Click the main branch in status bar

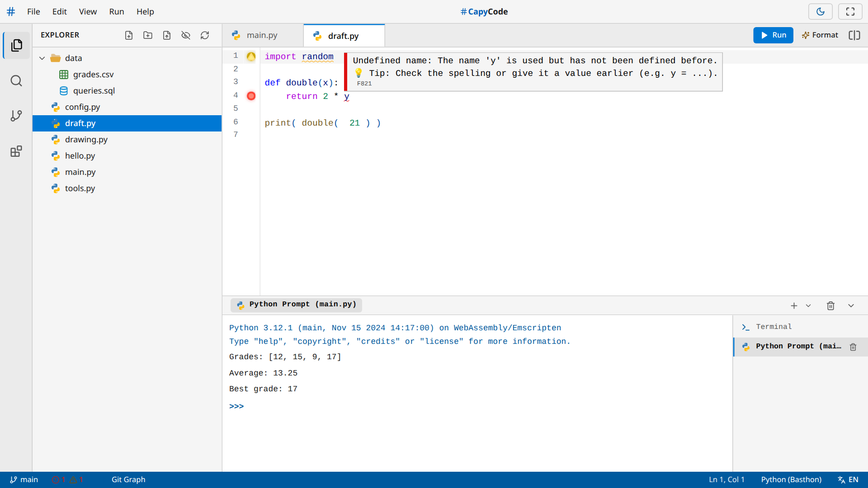(24, 480)
